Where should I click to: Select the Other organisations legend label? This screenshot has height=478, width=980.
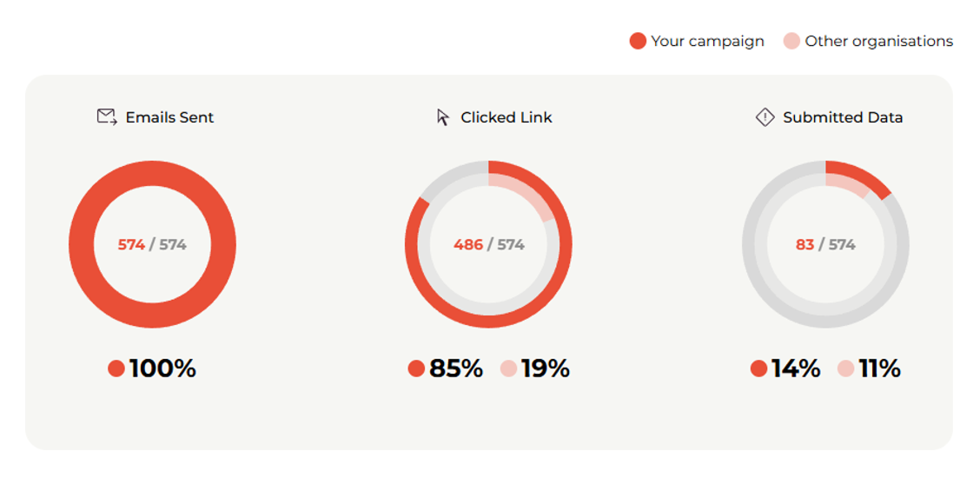click(x=878, y=42)
